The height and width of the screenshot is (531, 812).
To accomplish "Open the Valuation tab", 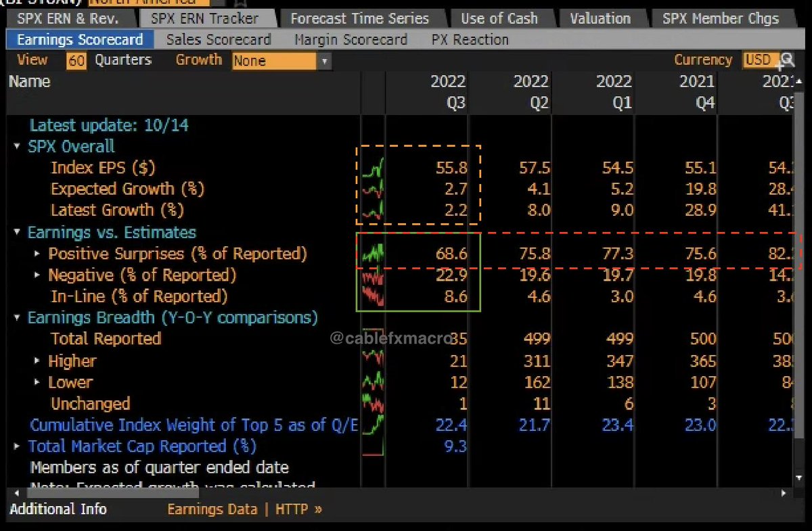I will tap(602, 18).
